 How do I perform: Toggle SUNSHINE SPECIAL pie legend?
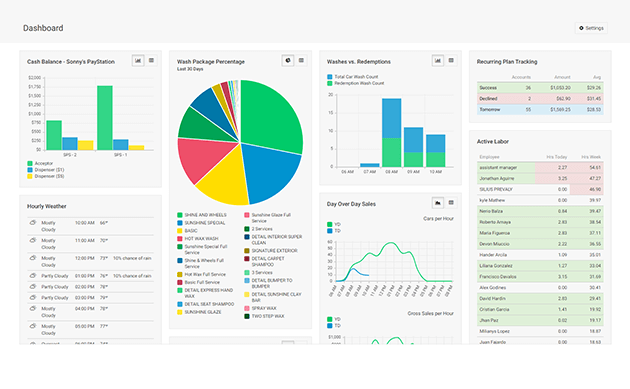tap(201, 223)
